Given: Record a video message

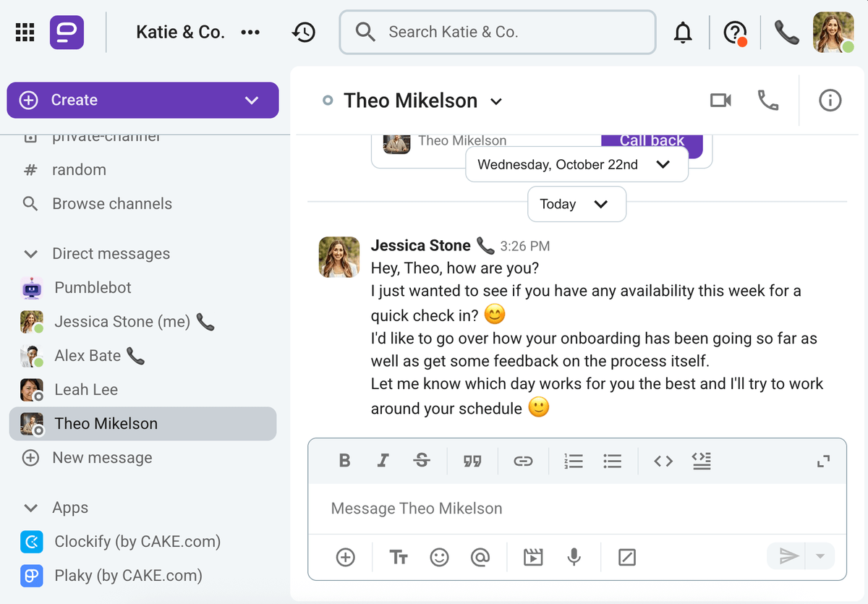Looking at the screenshot, I should (533, 557).
